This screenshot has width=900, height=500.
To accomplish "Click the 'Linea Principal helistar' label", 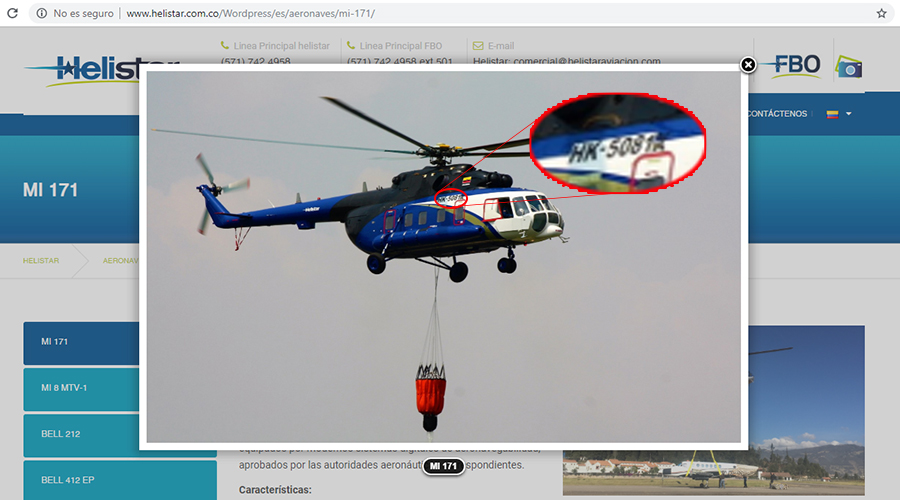I will [x=281, y=46].
